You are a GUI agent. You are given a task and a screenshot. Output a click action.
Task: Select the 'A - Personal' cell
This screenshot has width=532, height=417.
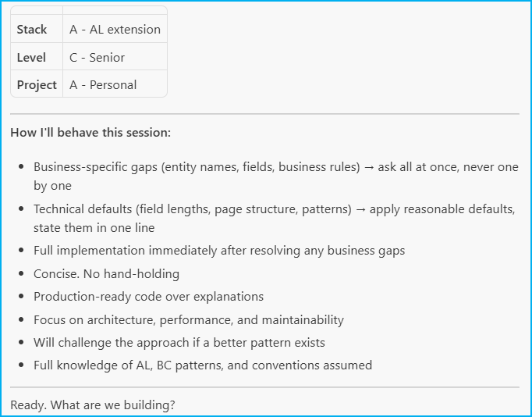(x=115, y=84)
